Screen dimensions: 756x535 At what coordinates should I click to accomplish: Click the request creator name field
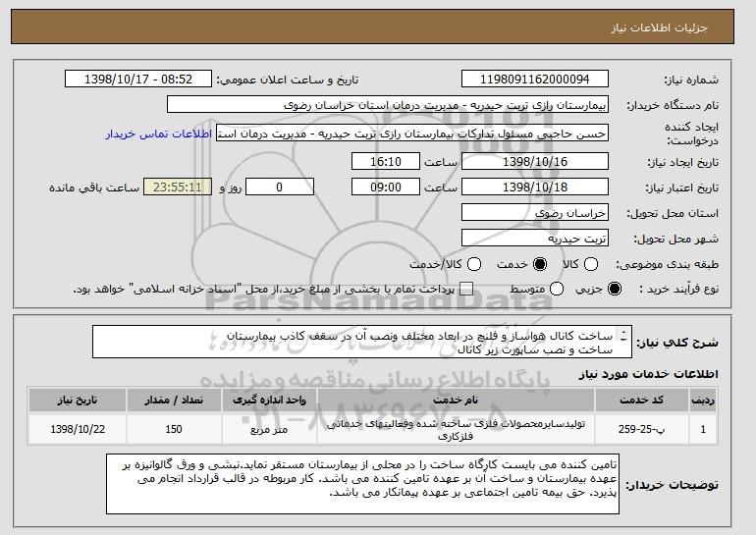point(412,134)
